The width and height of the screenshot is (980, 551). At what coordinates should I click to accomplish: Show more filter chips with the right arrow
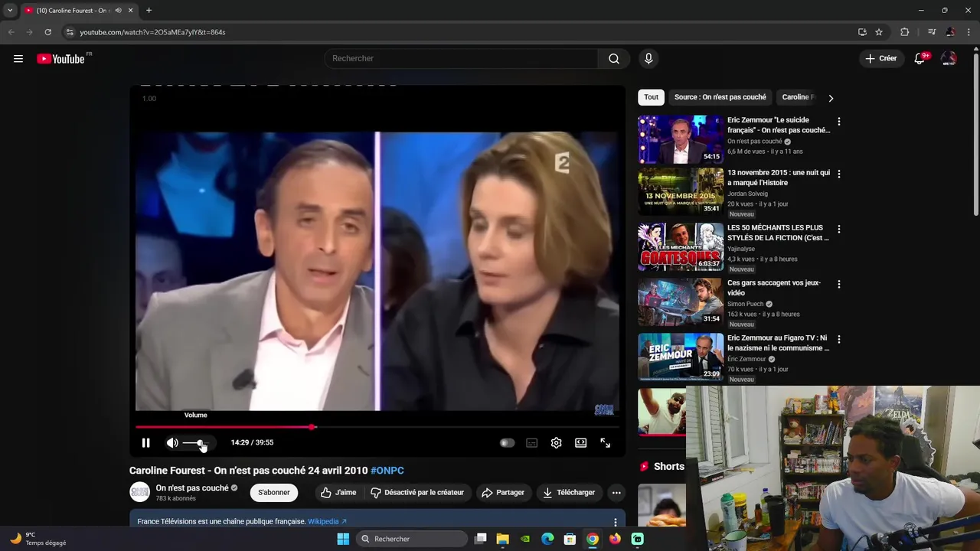(x=831, y=98)
